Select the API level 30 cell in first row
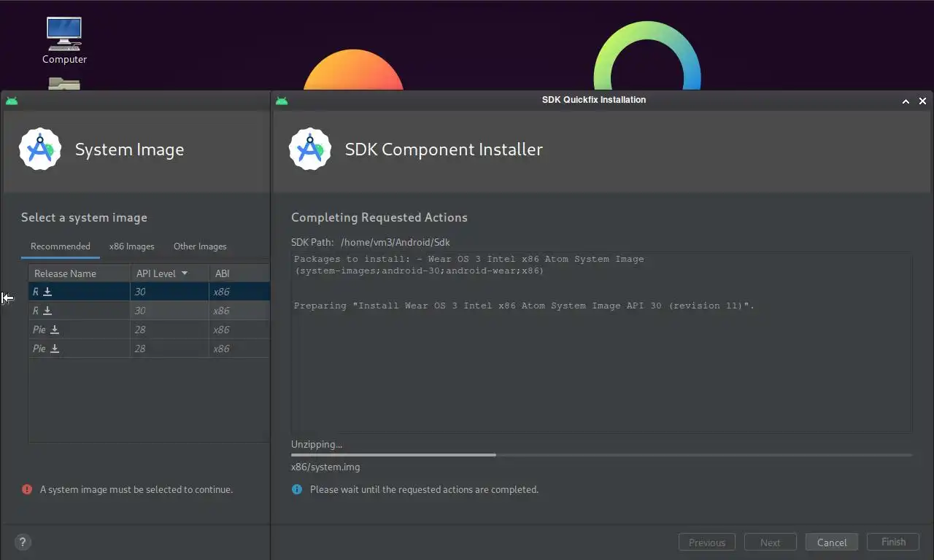Screen dimensions: 934x560 (169, 292)
